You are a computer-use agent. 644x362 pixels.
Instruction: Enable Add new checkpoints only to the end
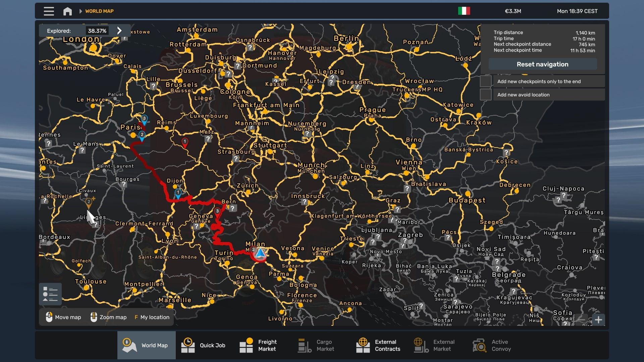click(x=485, y=81)
